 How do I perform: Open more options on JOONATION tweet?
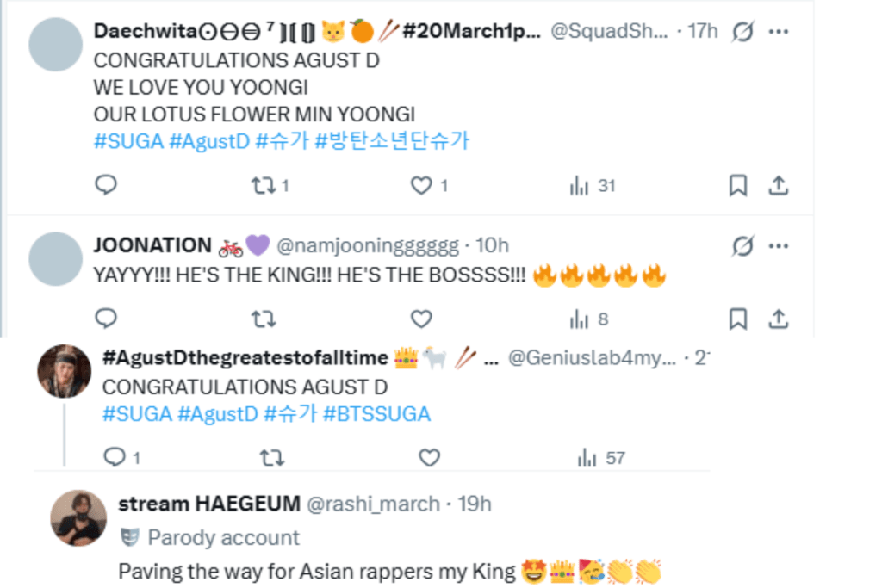pyautogui.click(x=779, y=246)
